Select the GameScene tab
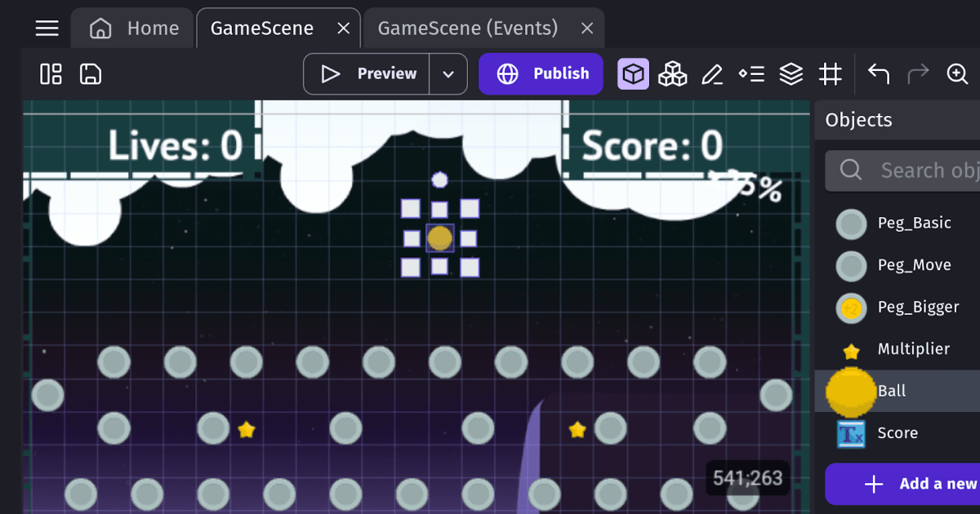This screenshot has height=514, width=980. point(261,27)
